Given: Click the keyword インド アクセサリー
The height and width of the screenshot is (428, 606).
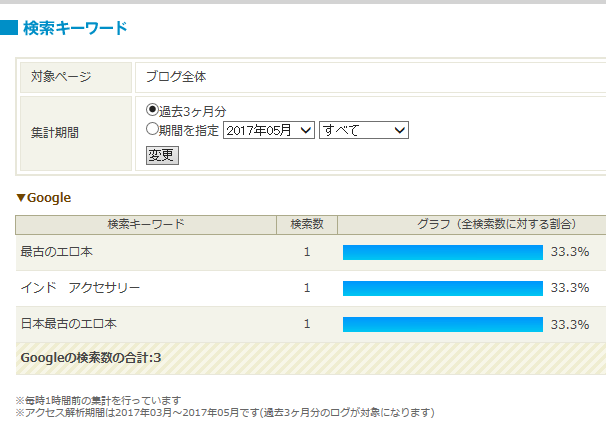Looking at the screenshot, I should coord(80,288).
